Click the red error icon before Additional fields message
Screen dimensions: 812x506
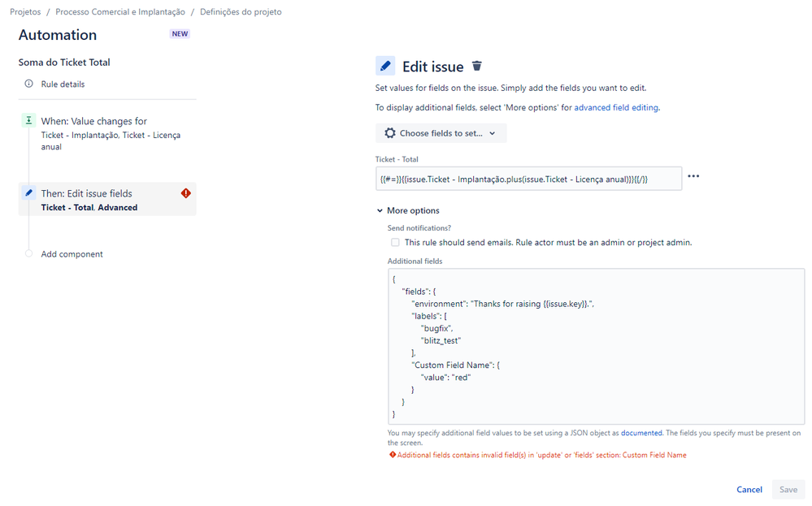point(393,455)
